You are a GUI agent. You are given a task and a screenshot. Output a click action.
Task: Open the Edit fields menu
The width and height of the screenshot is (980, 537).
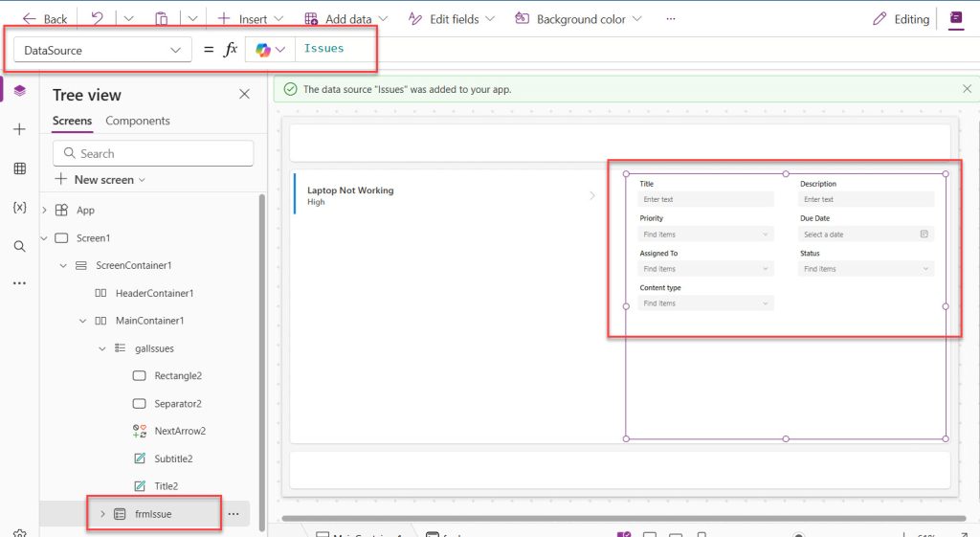pos(452,19)
